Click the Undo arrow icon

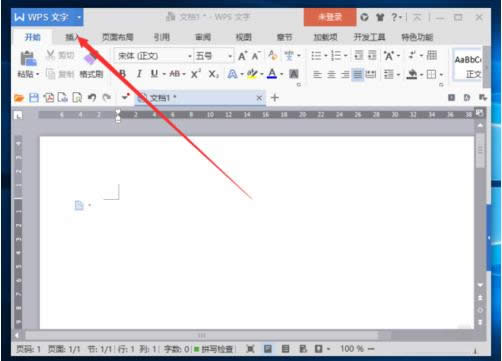(92, 98)
